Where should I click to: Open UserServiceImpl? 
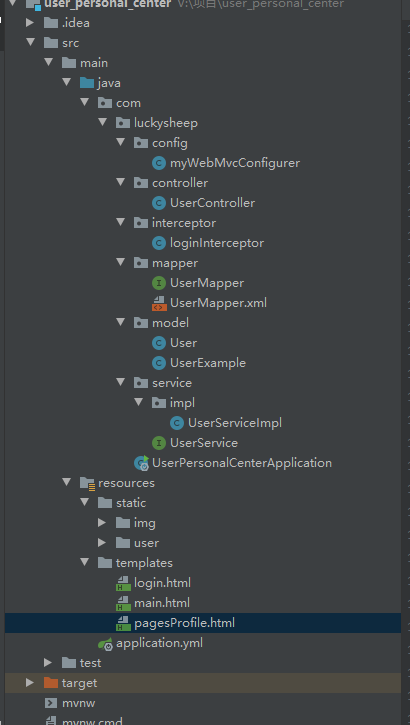[235, 423]
